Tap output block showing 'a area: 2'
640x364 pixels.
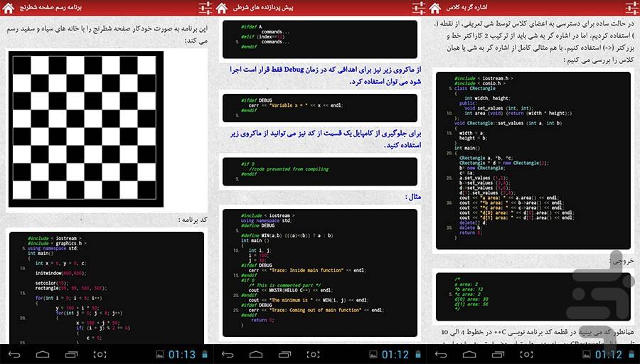(x=533, y=296)
